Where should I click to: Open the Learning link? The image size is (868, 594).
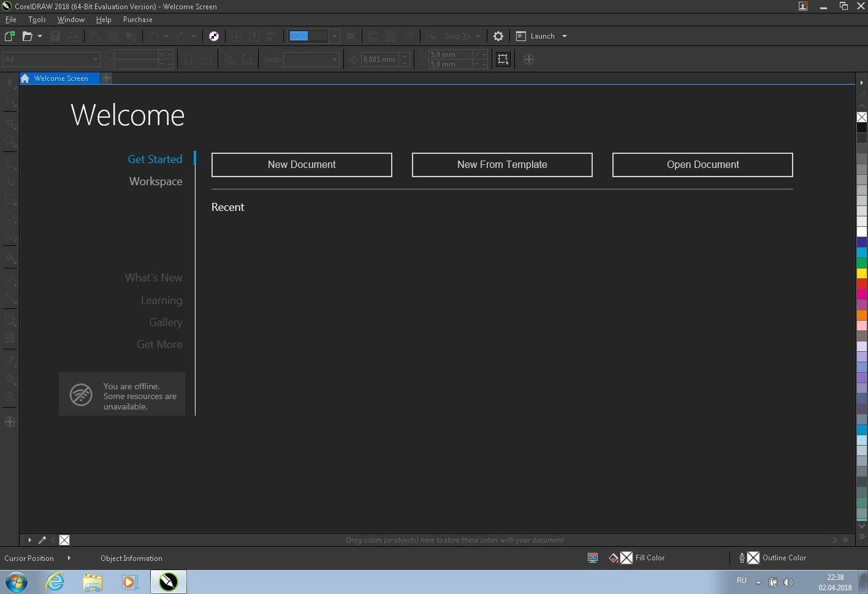pos(161,300)
